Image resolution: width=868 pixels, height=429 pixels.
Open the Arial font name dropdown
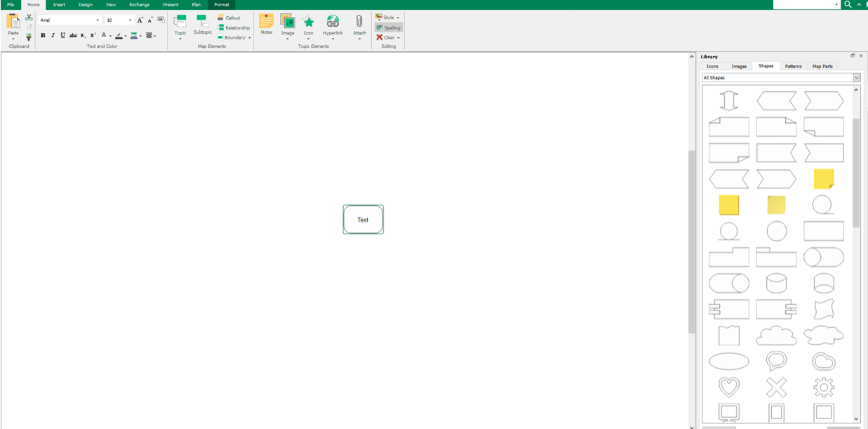[98, 20]
